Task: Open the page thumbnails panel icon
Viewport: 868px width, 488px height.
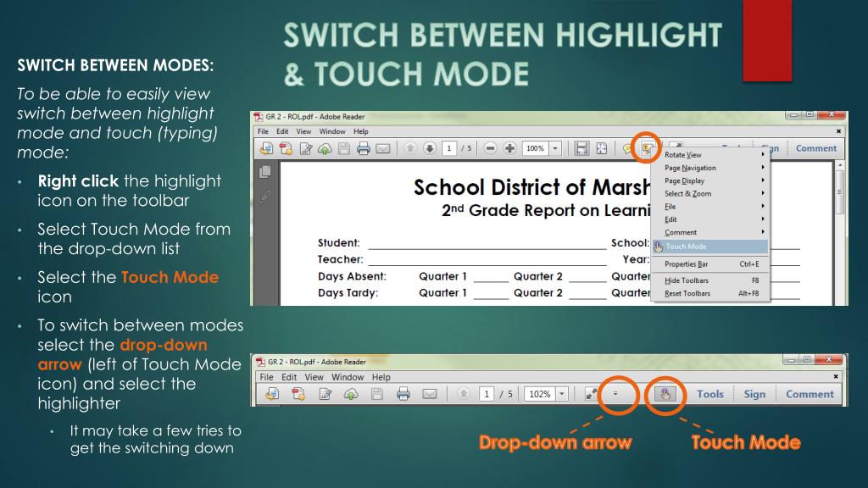Action: coord(265,172)
